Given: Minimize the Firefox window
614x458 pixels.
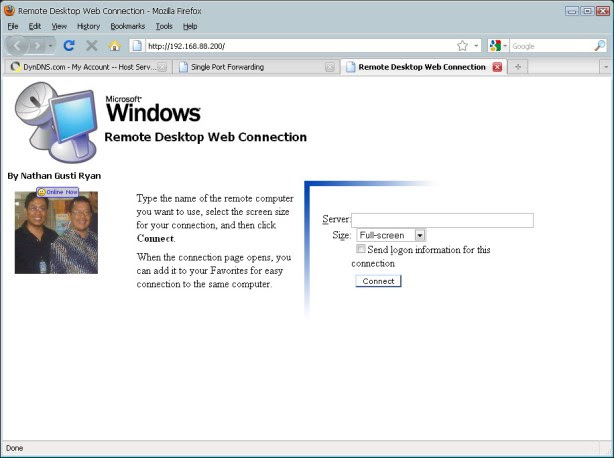Looking at the screenshot, I should (x=572, y=11).
